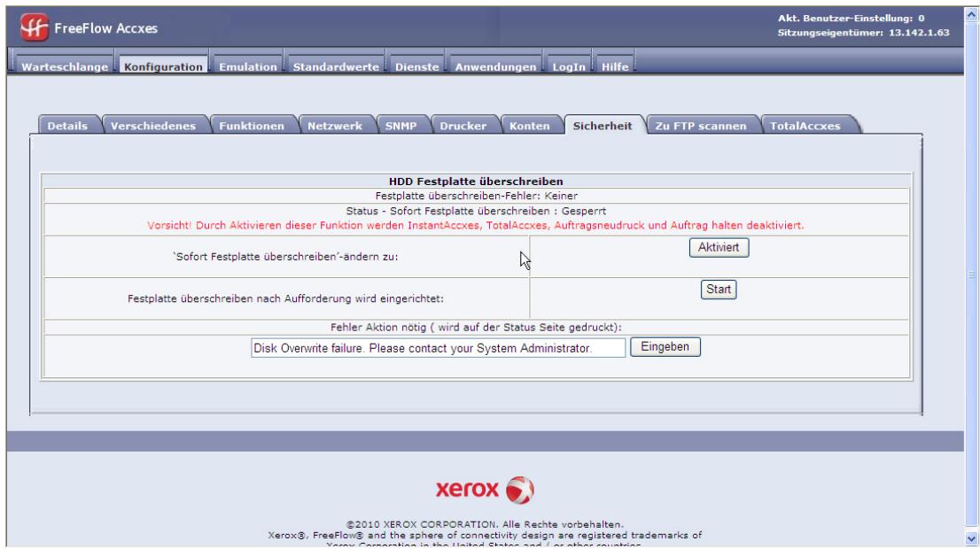Open the Netzwerk sub-tab
Image resolution: width=980 pixels, height=549 pixels.
334,126
